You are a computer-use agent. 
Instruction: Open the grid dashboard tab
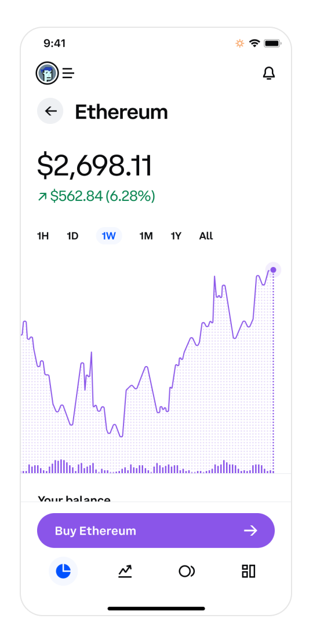click(249, 571)
